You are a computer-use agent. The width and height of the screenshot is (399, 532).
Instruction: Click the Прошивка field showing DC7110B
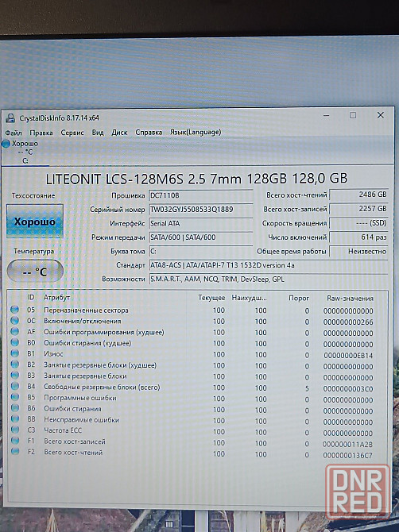click(x=201, y=195)
